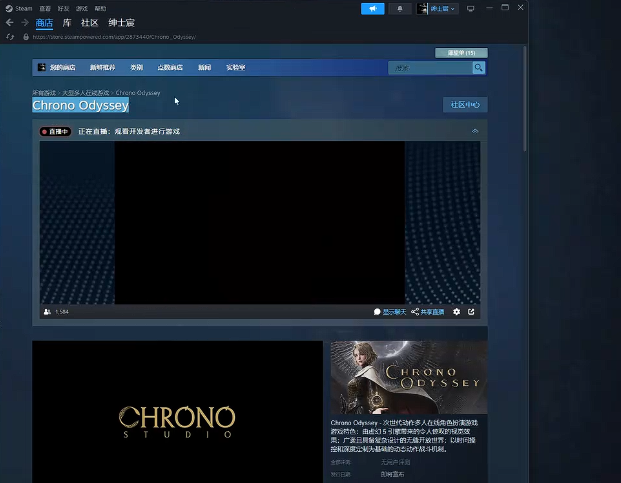Open the 社区中心 community hub button
The width and height of the screenshot is (621, 483).
pos(465,105)
